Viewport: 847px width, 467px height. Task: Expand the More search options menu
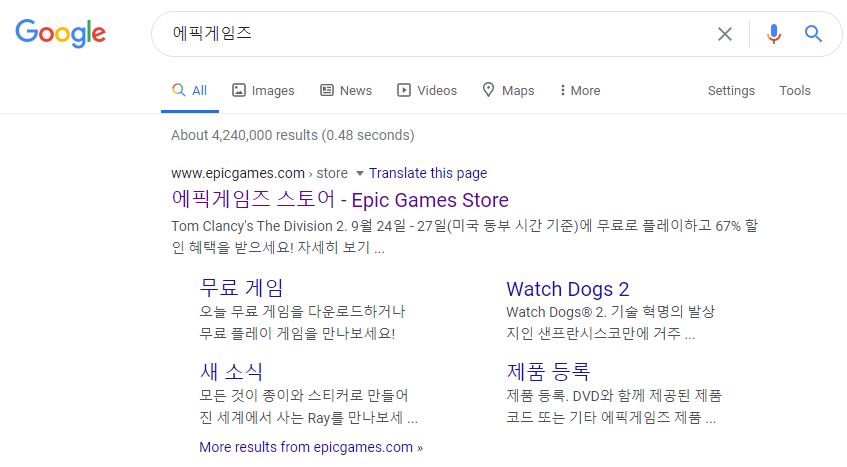click(x=581, y=91)
